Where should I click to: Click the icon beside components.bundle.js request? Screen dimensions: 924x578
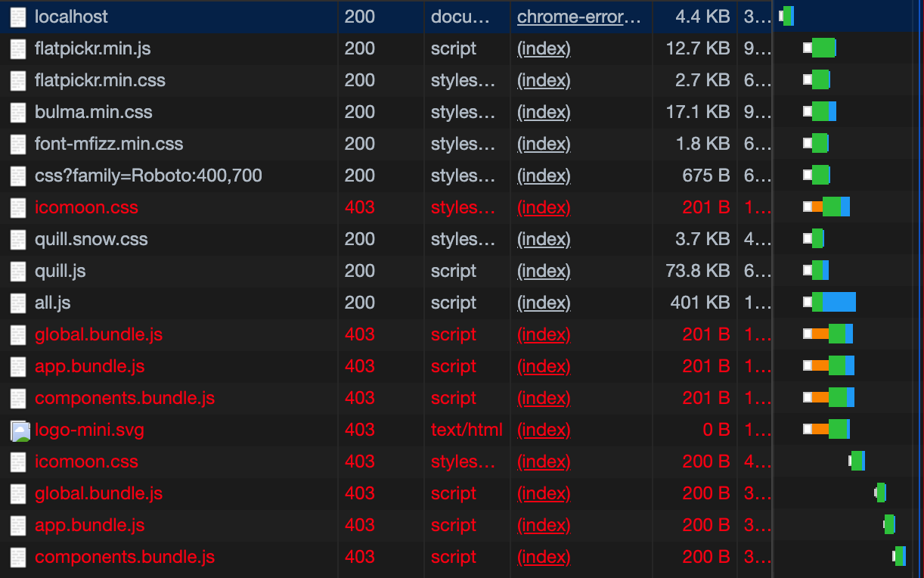tap(17, 397)
